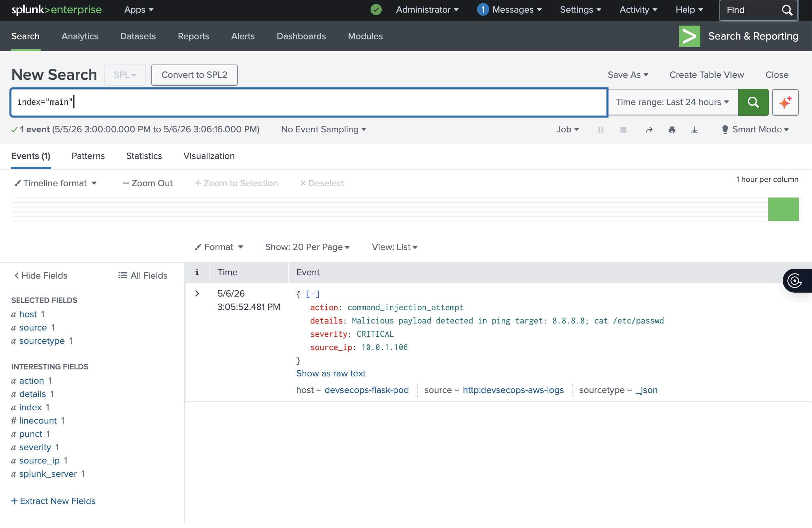Image resolution: width=812 pixels, height=528 pixels.
Task: Click the info column header icon
Action: 197,272
